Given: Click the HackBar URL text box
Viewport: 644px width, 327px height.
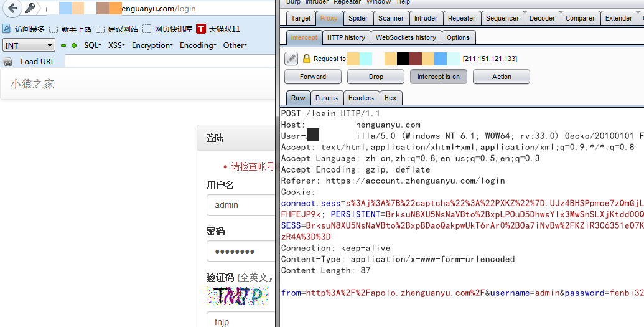Looking at the screenshot, I should [x=170, y=61].
